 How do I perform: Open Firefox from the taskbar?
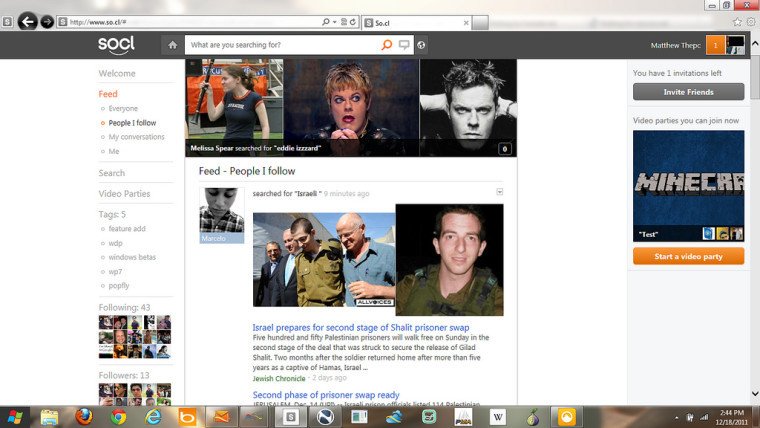click(83, 416)
